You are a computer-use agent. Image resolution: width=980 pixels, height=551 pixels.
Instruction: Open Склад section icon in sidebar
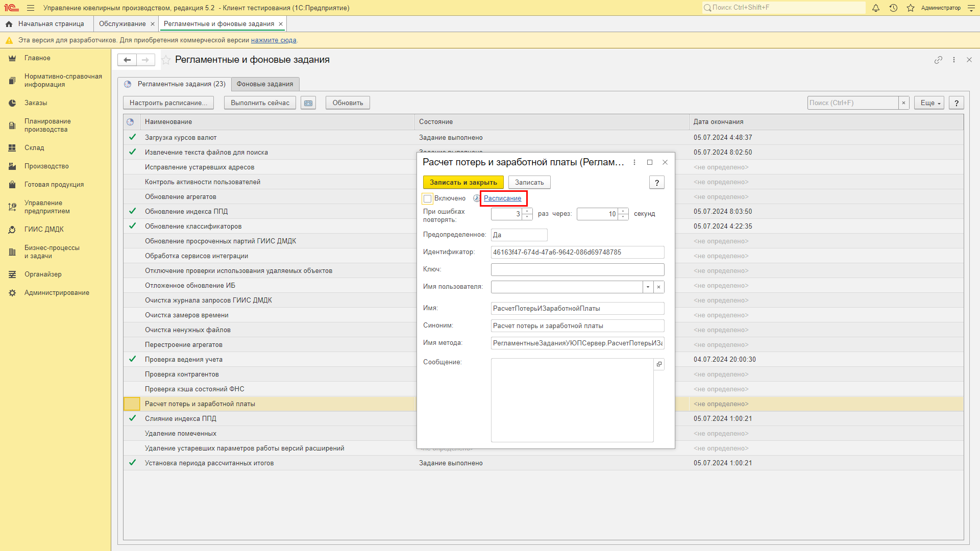pyautogui.click(x=12, y=148)
